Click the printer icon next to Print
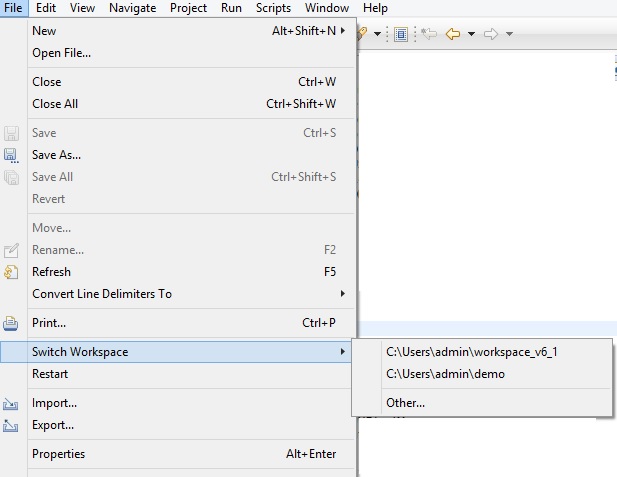617x477 pixels. pos(11,323)
